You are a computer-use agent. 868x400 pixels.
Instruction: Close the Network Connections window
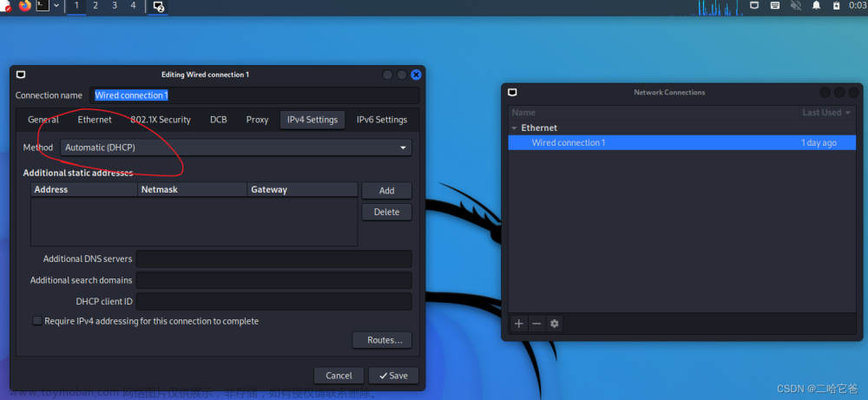[x=853, y=92]
